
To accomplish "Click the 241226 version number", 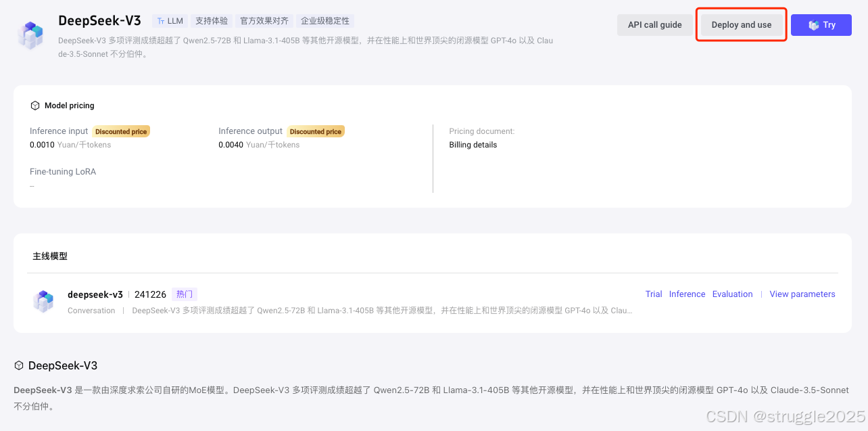I will [x=150, y=294].
